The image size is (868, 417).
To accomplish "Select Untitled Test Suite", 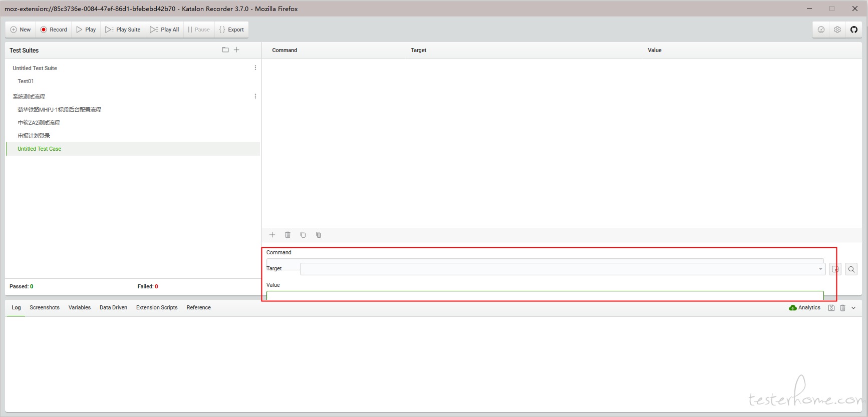I will tap(35, 68).
